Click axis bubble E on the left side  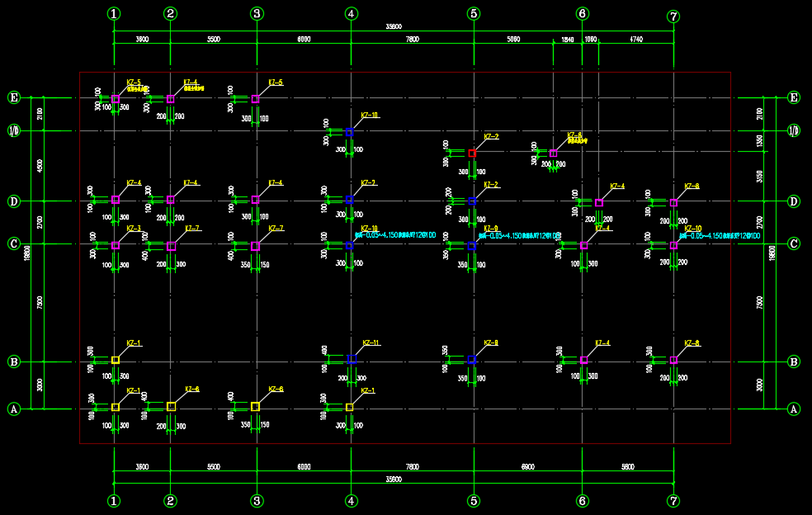[x=13, y=97]
